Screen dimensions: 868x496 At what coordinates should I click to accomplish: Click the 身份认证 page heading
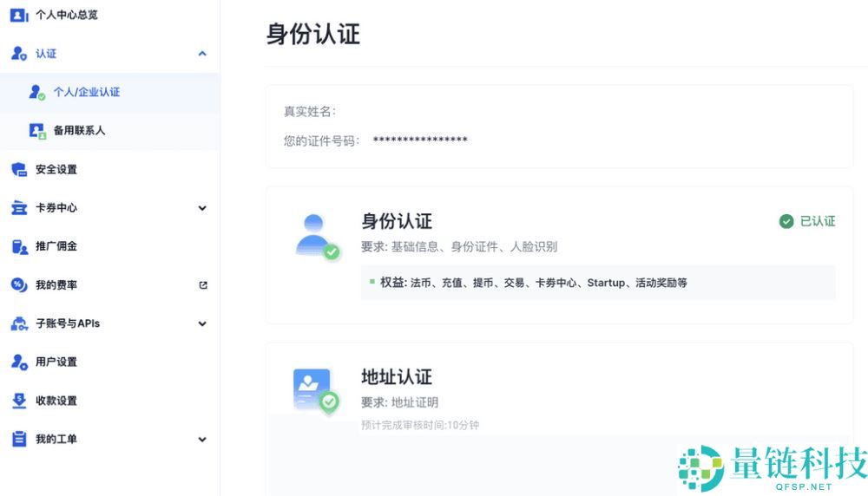[313, 34]
